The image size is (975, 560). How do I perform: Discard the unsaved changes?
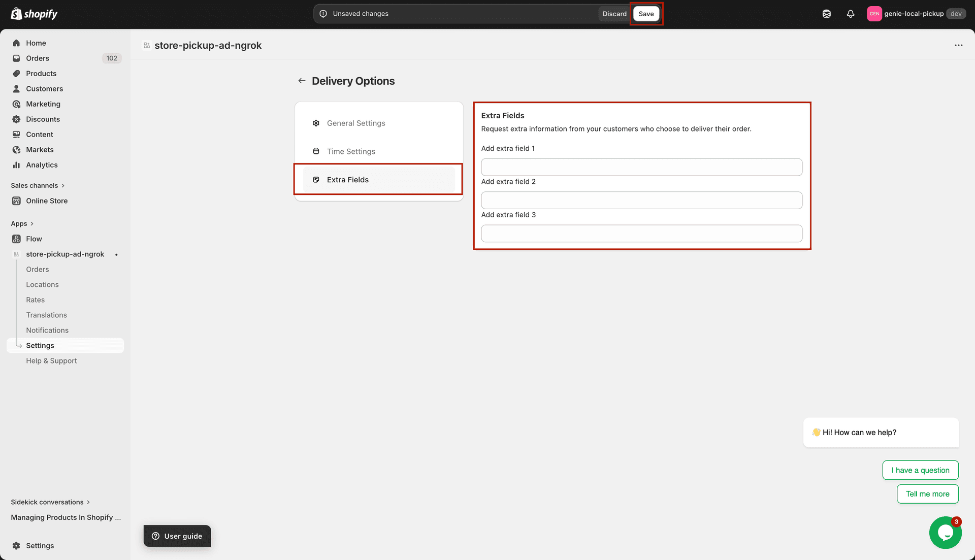click(614, 14)
